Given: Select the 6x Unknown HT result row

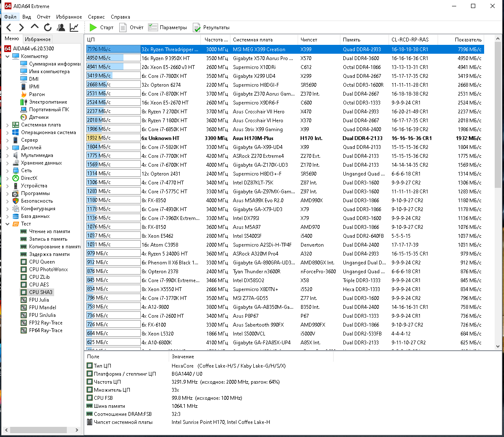Looking at the screenshot, I should (x=285, y=138).
